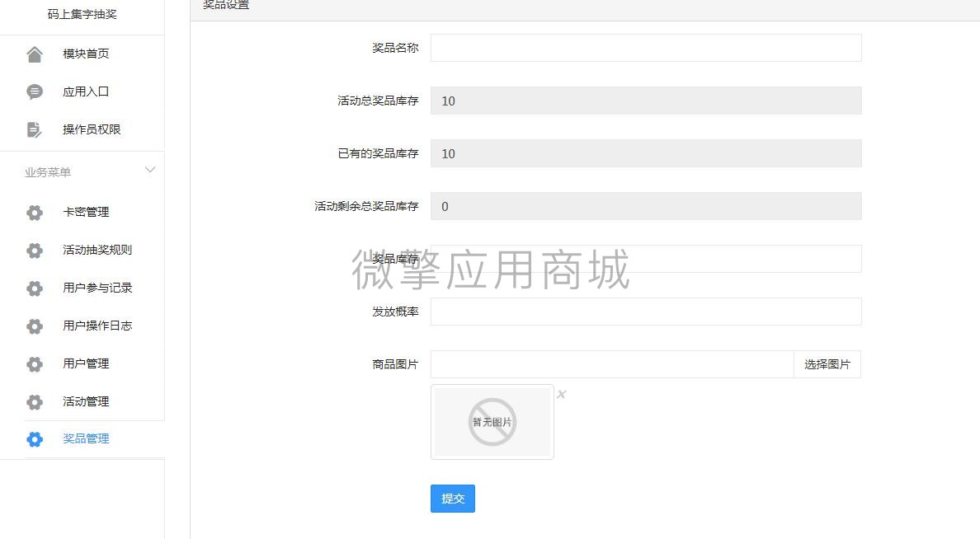Select the highlighted 奖品管理 gear icon

34,439
